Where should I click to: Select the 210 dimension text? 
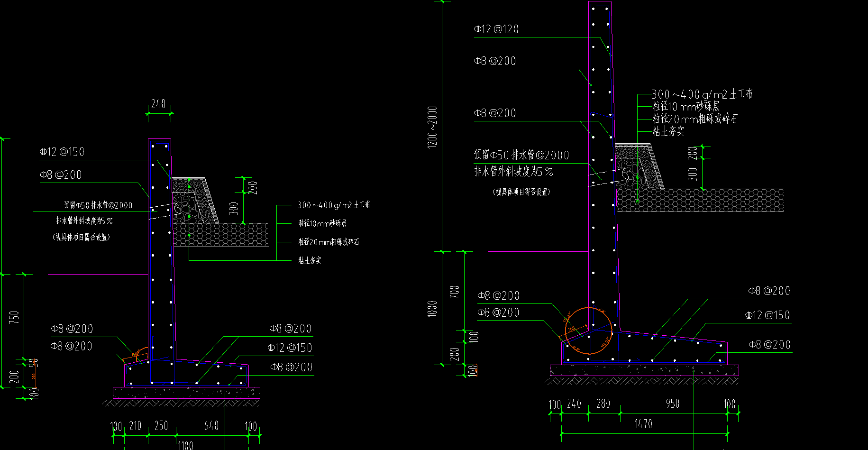(x=135, y=426)
